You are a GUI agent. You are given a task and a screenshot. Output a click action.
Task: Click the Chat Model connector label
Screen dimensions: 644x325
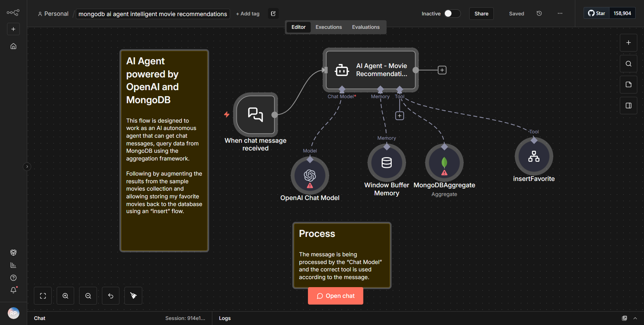click(342, 96)
